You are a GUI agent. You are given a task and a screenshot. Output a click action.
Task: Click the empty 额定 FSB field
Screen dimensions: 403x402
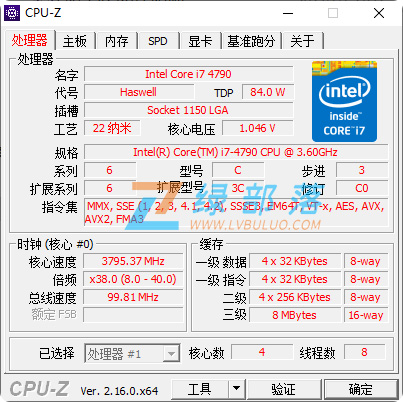pyautogui.click(x=133, y=315)
